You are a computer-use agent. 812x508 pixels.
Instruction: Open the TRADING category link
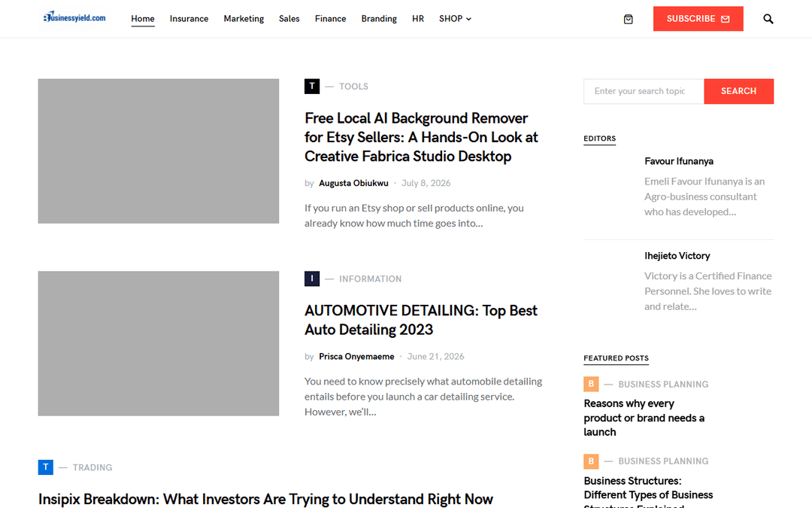92,467
